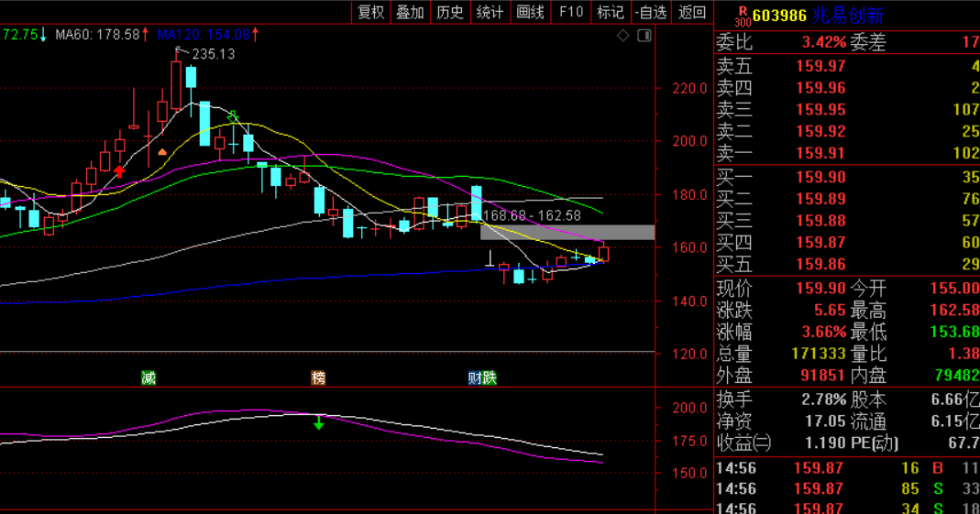Click the green 跌 event badge
Image resolution: width=980 pixels, height=514 pixels.
click(490, 377)
